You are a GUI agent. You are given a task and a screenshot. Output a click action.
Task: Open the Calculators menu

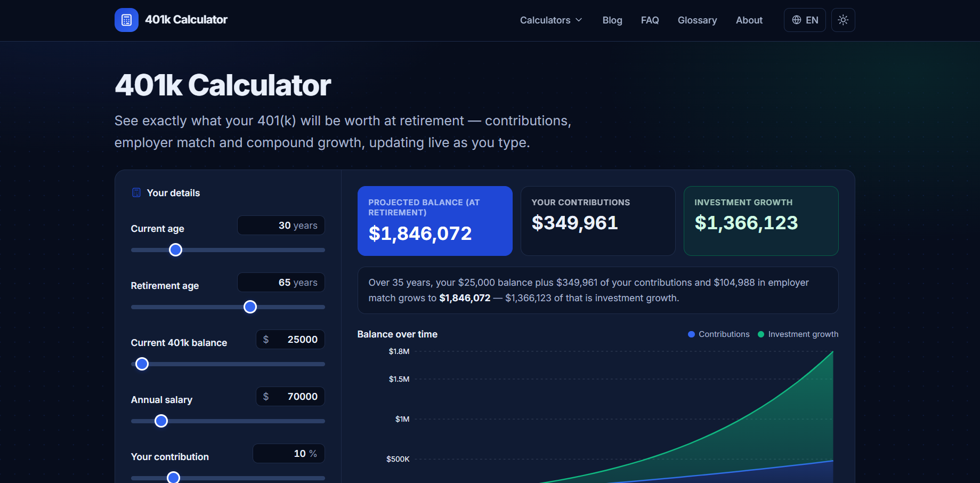(x=551, y=20)
